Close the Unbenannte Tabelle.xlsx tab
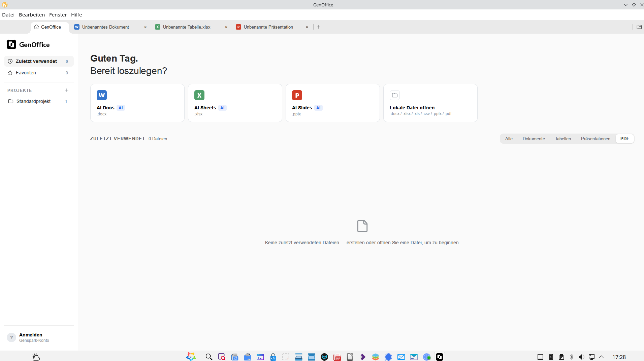The height and width of the screenshot is (361, 644). (x=226, y=27)
